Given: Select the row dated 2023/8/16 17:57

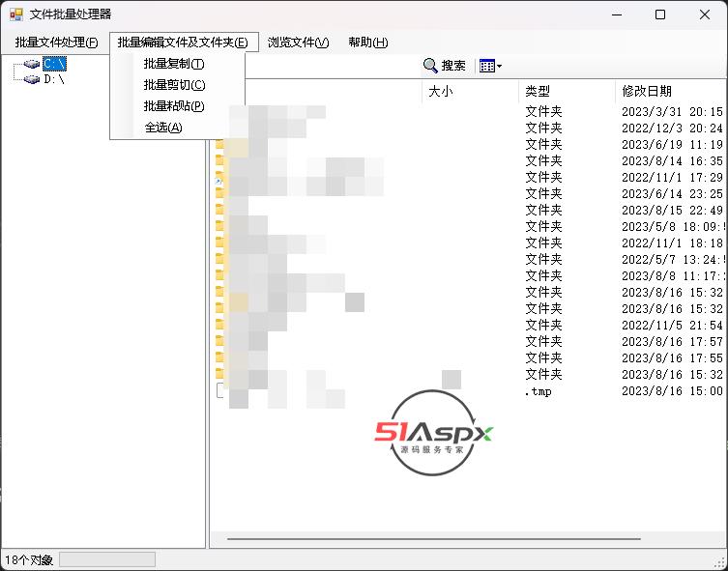Looking at the screenshot, I should click(x=469, y=342).
